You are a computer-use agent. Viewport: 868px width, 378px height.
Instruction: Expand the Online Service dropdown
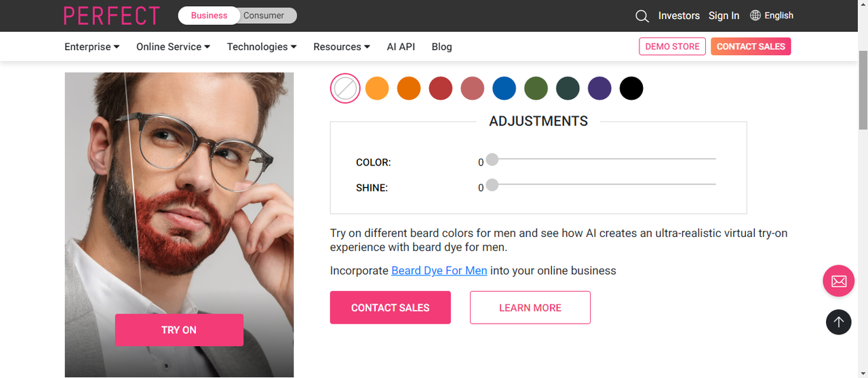[173, 47]
